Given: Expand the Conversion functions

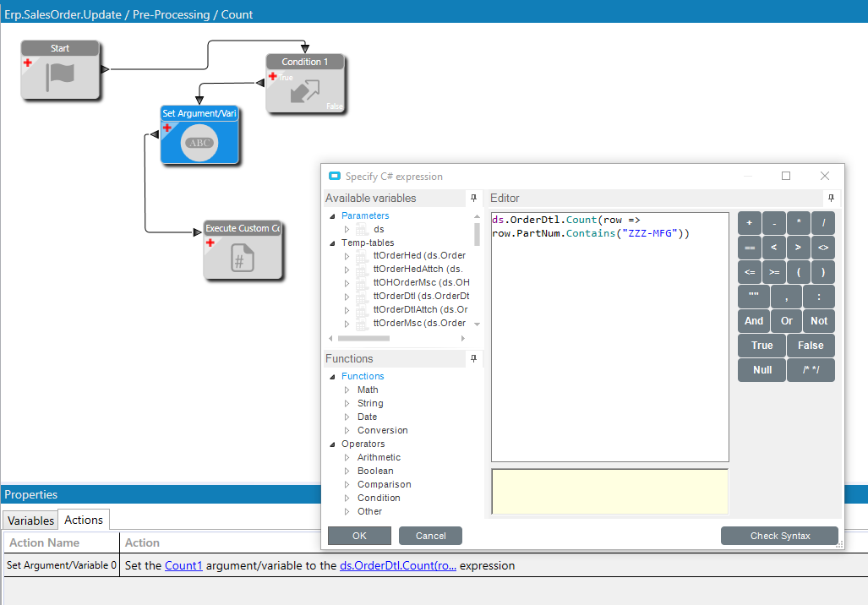Looking at the screenshot, I should [x=347, y=431].
